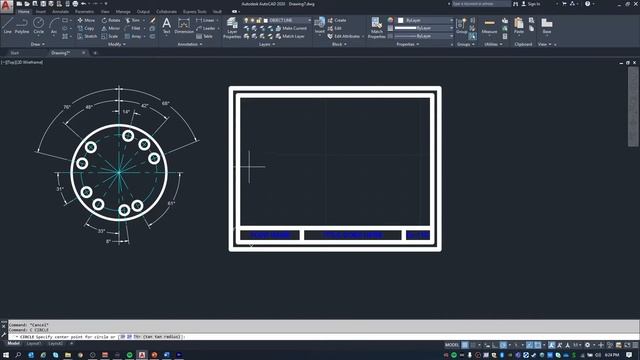Toggle object snap in status bar
640x360 pixels.
pos(538,345)
